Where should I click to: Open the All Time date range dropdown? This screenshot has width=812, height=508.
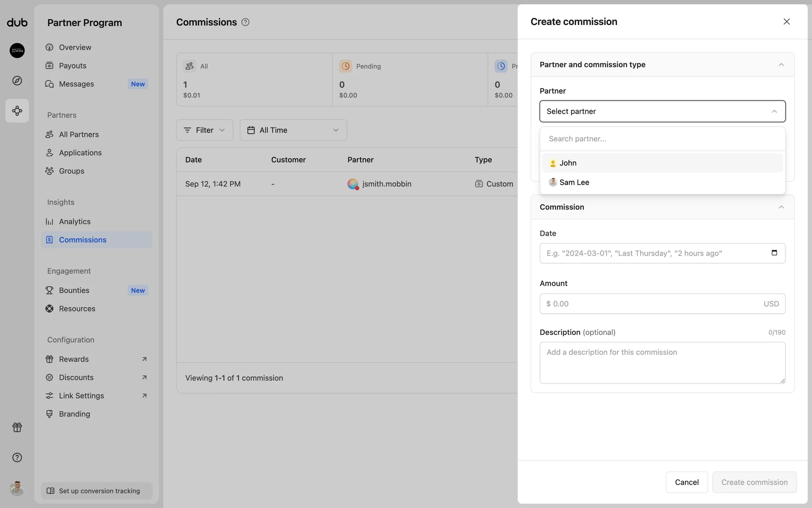[x=293, y=130]
